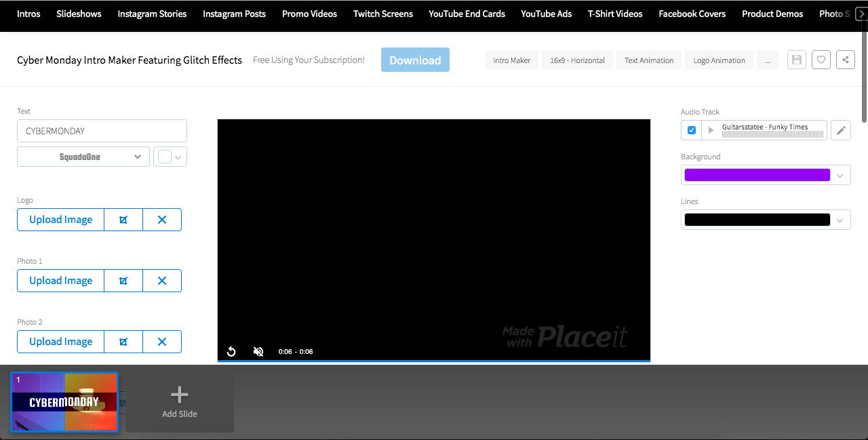Preview the Funky Times audio track
This screenshot has height=440, width=868.
(x=711, y=130)
